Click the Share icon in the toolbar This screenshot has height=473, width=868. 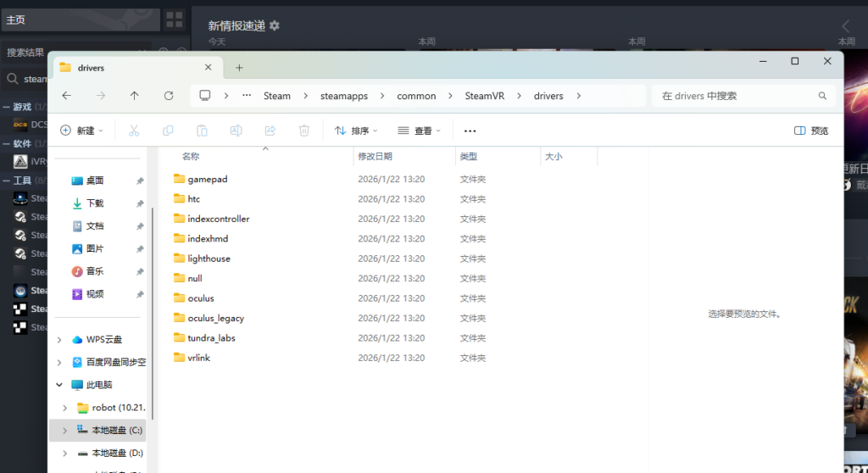click(x=270, y=131)
